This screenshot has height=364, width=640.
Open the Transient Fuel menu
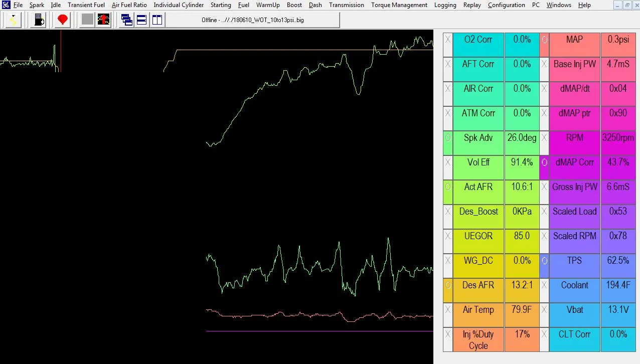point(86,5)
